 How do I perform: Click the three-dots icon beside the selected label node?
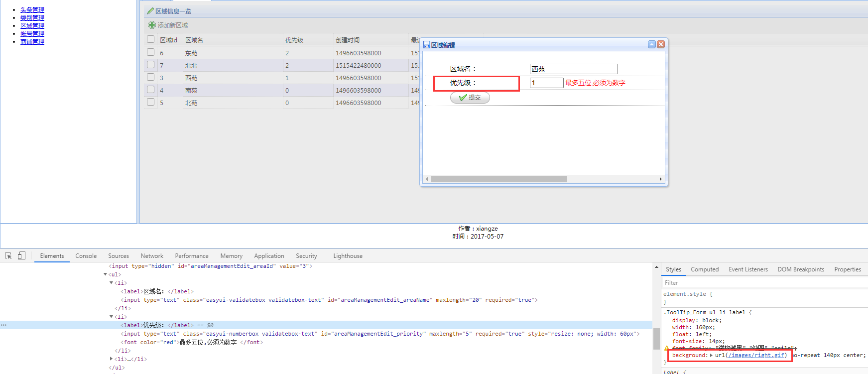(x=4, y=325)
